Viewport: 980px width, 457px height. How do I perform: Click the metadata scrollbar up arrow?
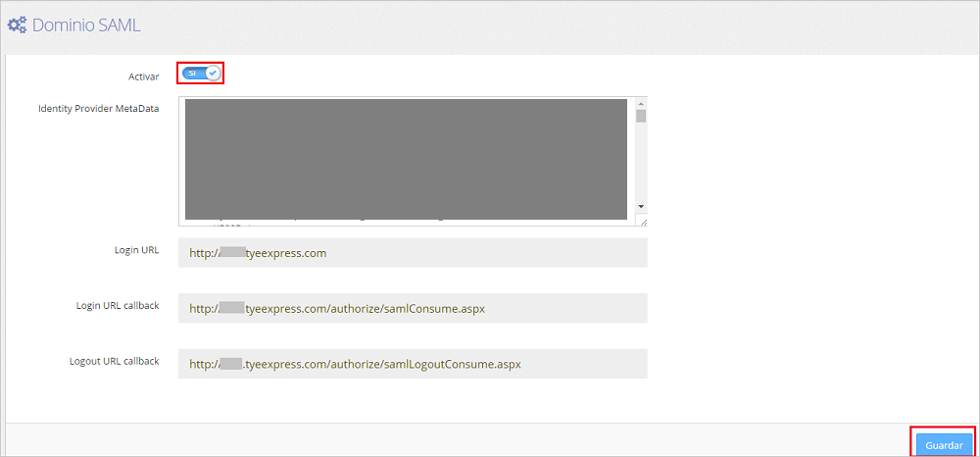pos(641,103)
